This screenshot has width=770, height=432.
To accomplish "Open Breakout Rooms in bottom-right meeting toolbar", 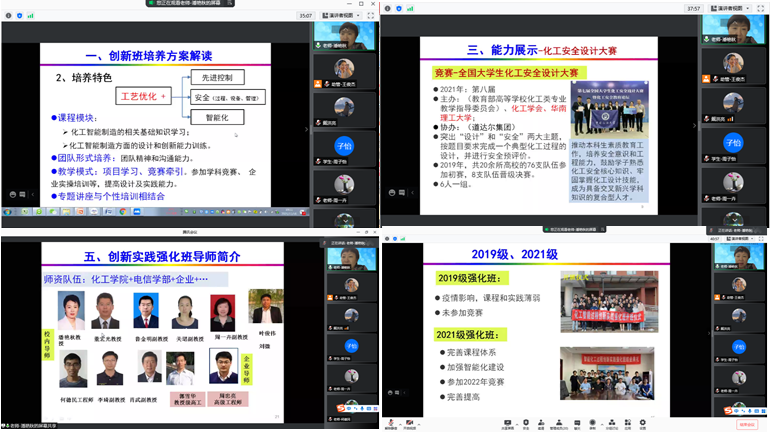I will pyautogui.click(x=612, y=423).
